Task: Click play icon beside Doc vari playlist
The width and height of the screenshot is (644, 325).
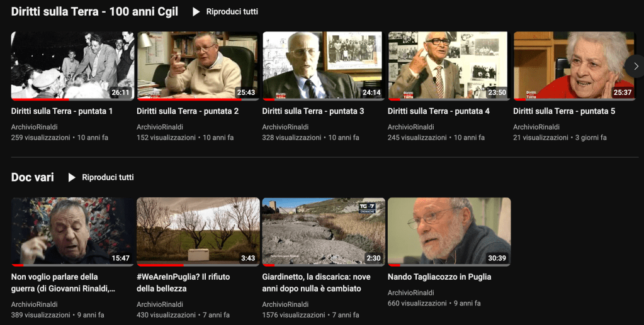Action: (72, 178)
